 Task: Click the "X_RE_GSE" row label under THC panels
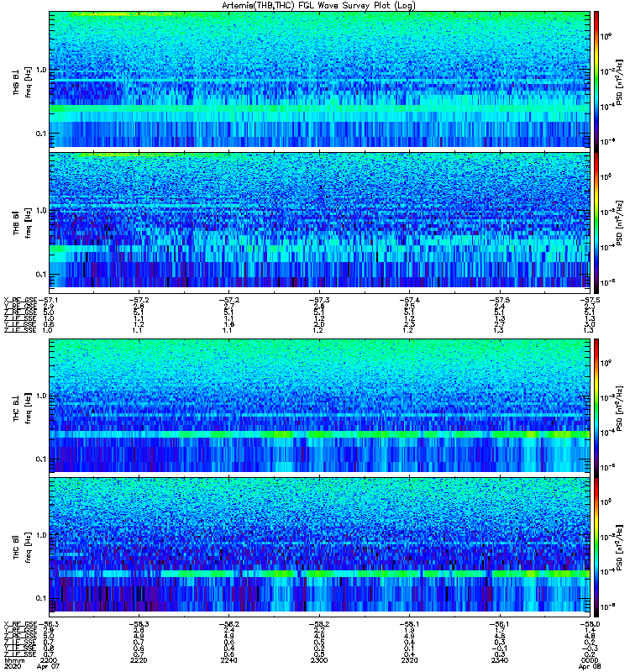click(x=20, y=624)
